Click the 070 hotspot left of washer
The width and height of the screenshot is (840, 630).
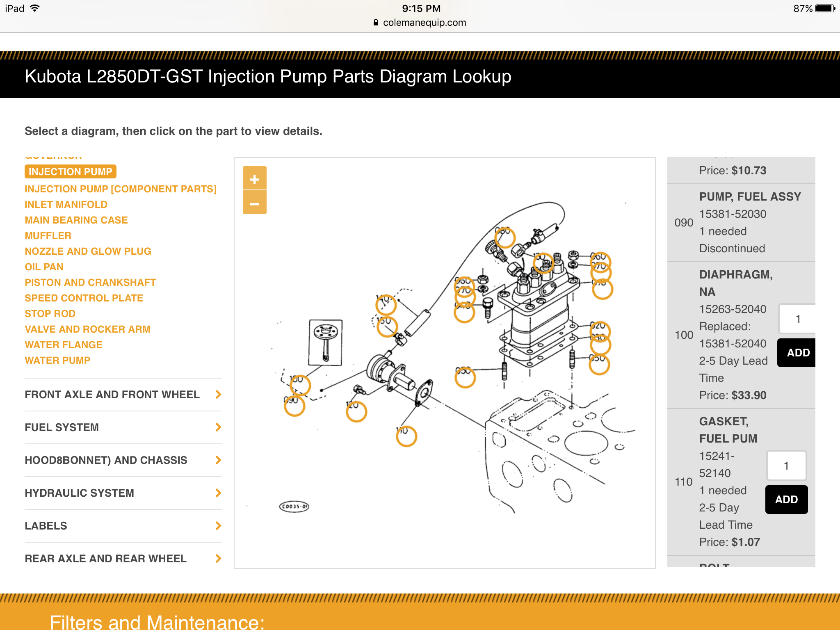click(465, 297)
